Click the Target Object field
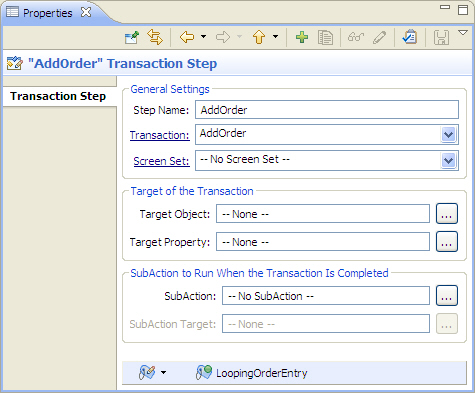This screenshot has width=475, height=393. point(323,214)
